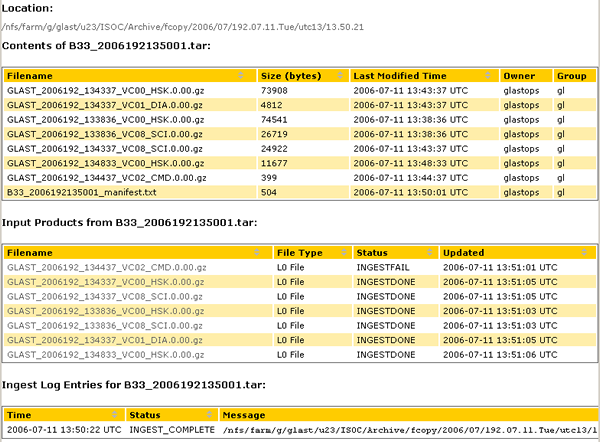Click size value 504
This screenshot has height=442, width=600.
pyautogui.click(x=269, y=192)
